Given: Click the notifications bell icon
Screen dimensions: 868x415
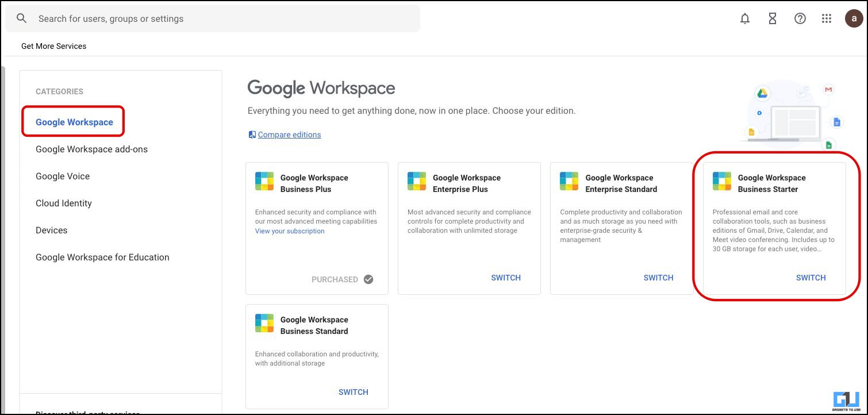Looking at the screenshot, I should (x=745, y=18).
